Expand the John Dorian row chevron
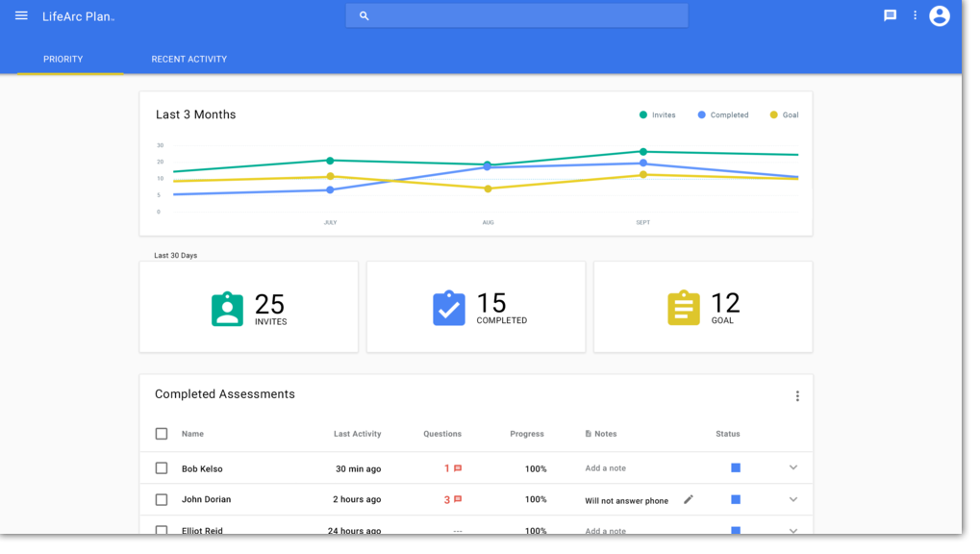980x554 pixels. [793, 499]
